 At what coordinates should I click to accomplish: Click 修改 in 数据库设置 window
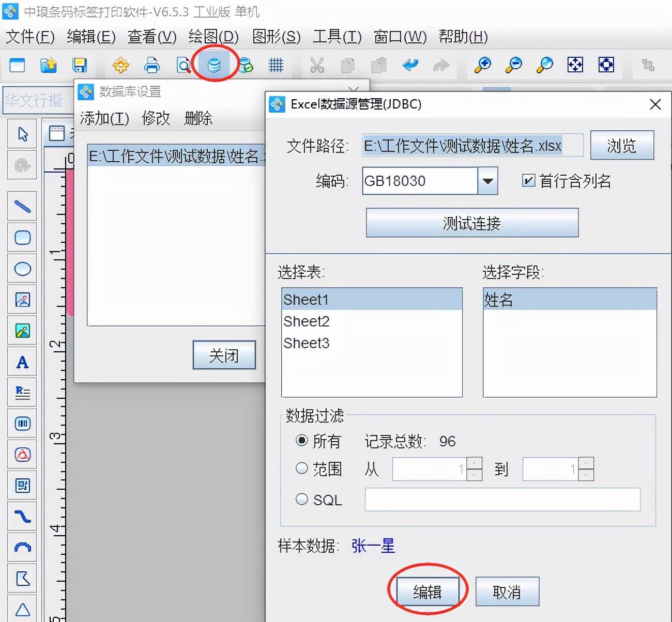(156, 118)
